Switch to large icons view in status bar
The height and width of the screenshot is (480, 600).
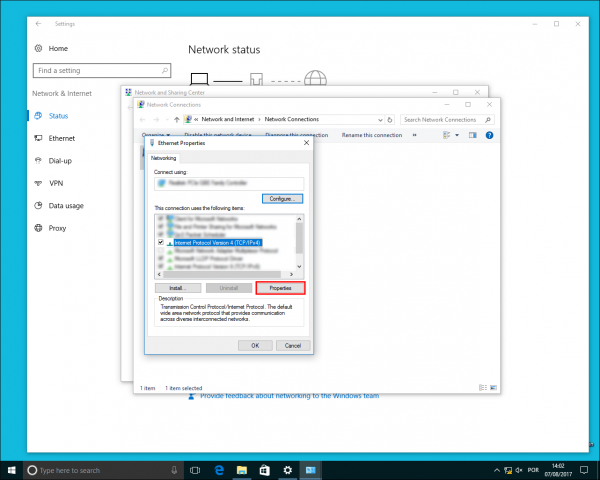[x=493, y=388]
